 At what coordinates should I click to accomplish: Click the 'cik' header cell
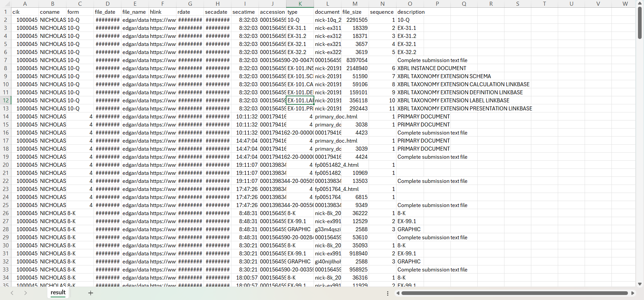pos(25,12)
